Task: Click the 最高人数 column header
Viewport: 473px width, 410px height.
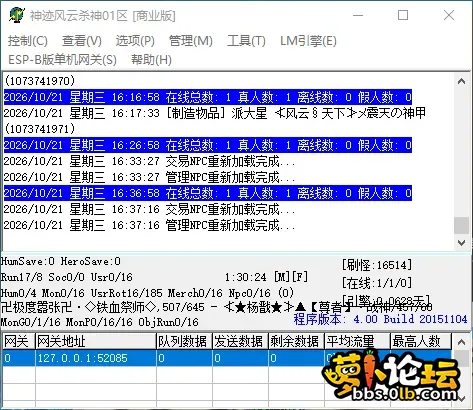Action: 421,341
